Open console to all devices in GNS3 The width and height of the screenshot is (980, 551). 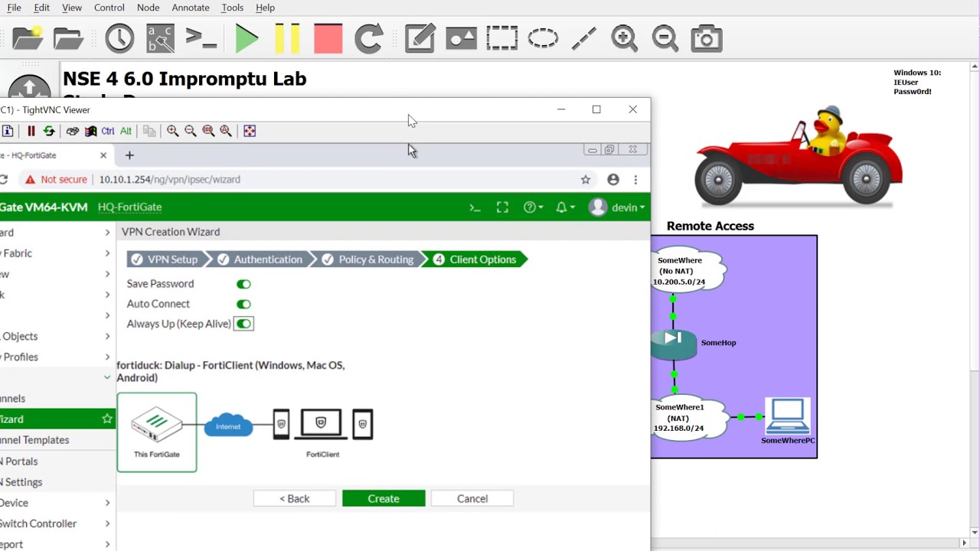[x=201, y=38]
